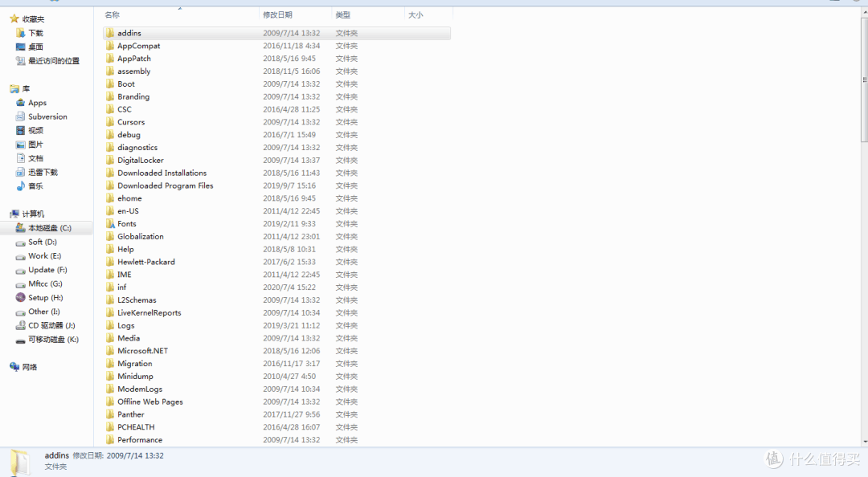Image resolution: width=868 pixels, height=477 pixels.
Task: Select the inf folder
Action: click(121, 287)
